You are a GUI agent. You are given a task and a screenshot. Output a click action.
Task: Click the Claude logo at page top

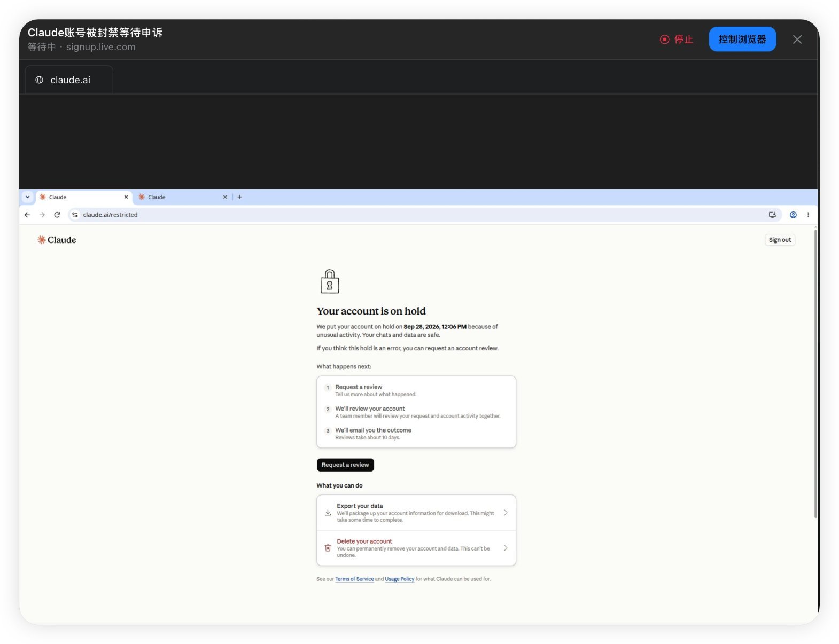point(57,240)
